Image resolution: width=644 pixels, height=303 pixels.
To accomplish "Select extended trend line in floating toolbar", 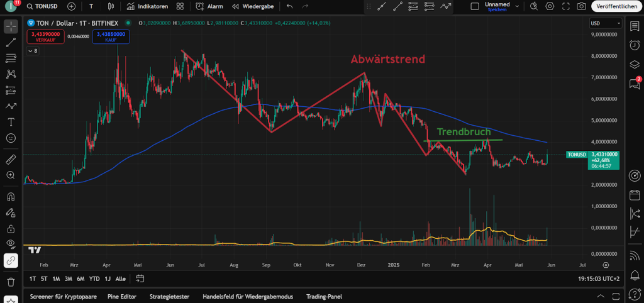I will [397, 6].
